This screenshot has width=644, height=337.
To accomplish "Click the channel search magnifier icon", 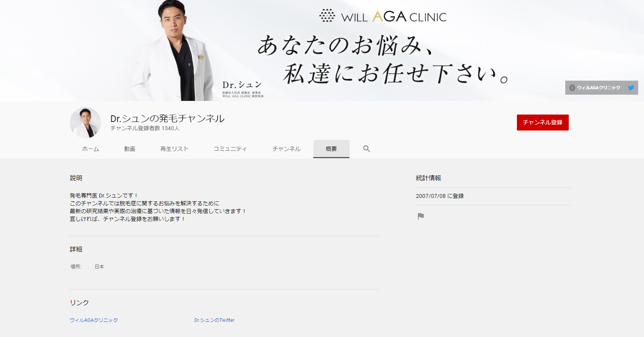I will [x=366, y=148].
